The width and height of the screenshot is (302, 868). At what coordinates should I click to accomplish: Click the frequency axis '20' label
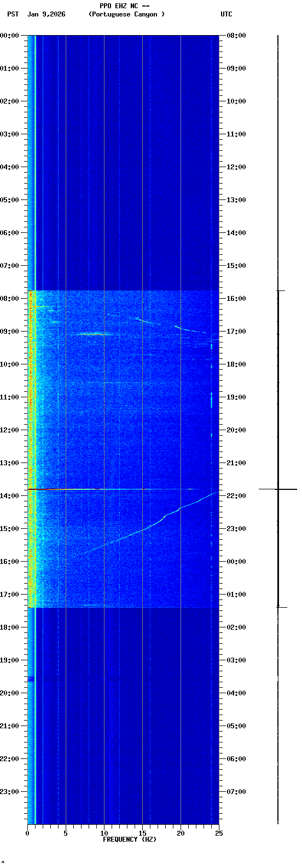pyautogui.click(x=181, y=833)
